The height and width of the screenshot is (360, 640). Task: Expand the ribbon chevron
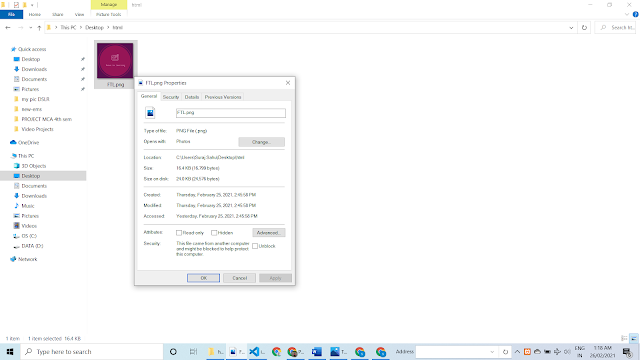tap(627, 14)
